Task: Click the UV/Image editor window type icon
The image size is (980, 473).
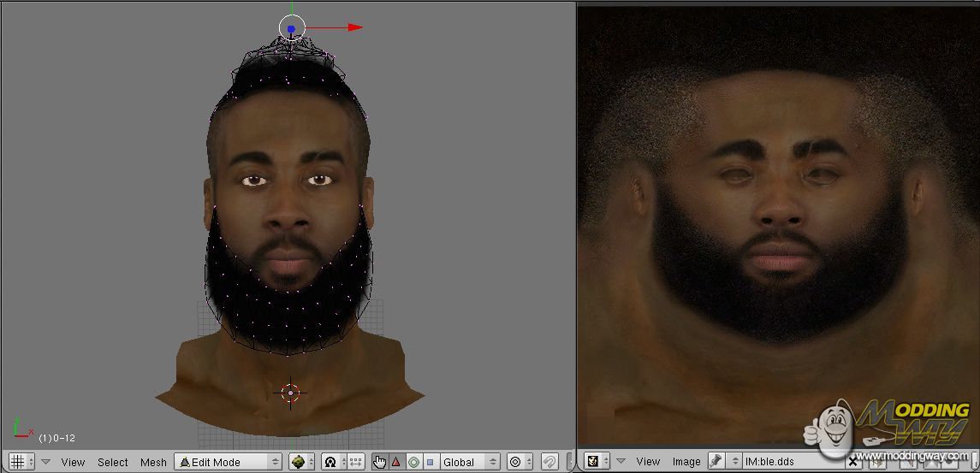Action: click(x=592, y=462)
